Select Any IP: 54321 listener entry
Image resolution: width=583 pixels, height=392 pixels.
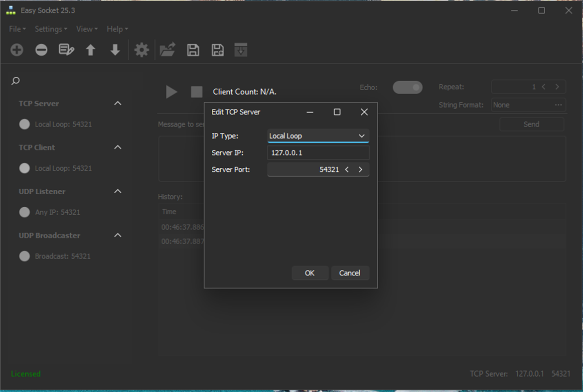coord(58,212)
